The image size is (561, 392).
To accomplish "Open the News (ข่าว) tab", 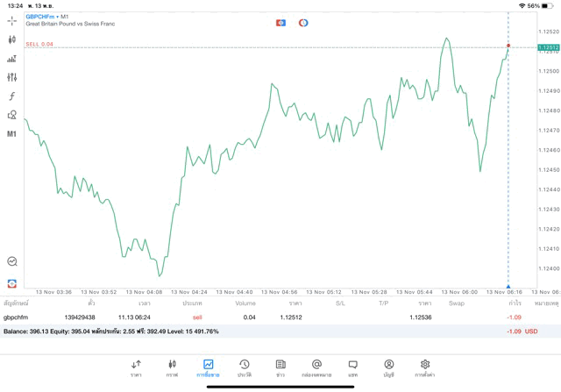I will pos(280,368).
